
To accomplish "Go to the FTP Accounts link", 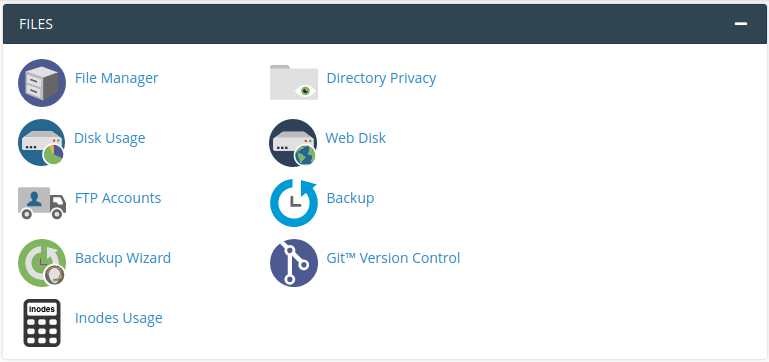I will pyautogui.click(x=118, y=198).
